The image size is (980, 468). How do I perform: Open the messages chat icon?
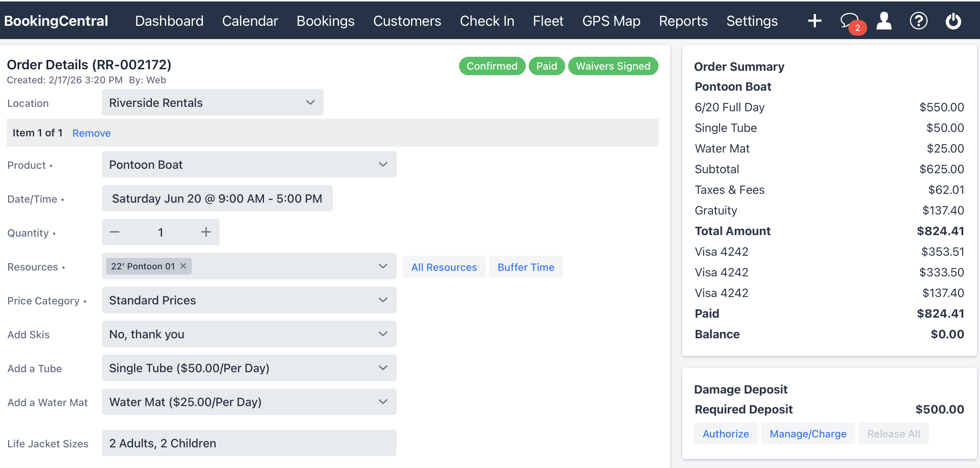[x=849, y=21]
